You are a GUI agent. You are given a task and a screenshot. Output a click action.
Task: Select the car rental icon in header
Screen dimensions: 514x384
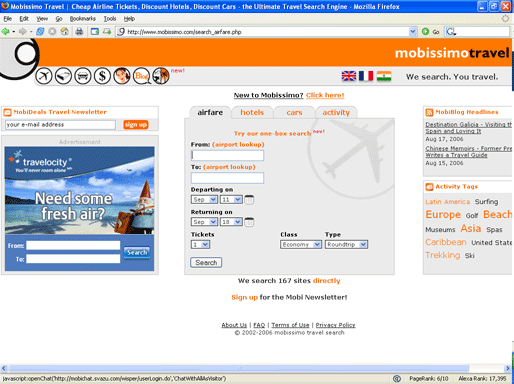83,76
